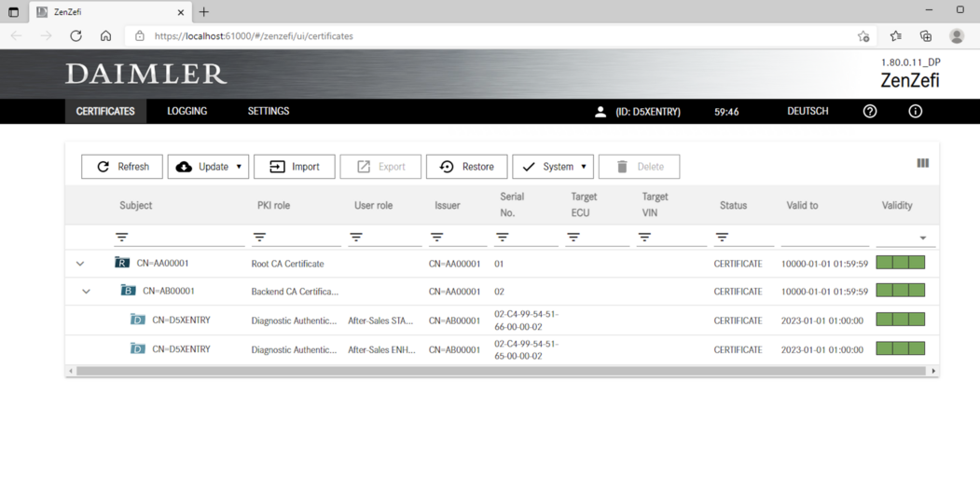
Task: Open the Update dropdown menu
Action: pos(208,167)
